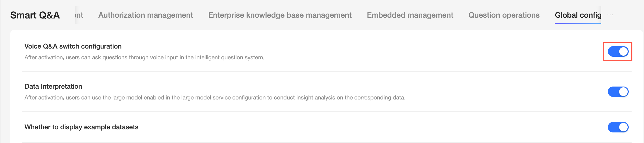The height and width of the screenshot is (143, 644).
Task: Click the divider below the Voice Q&A setting
Action: click(x=326, y=71)
